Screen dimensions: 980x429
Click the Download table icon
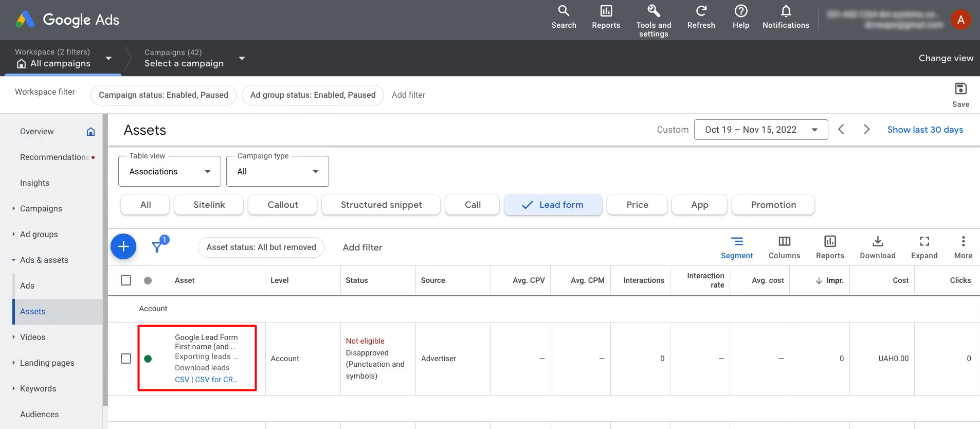(x=877, y=242)
